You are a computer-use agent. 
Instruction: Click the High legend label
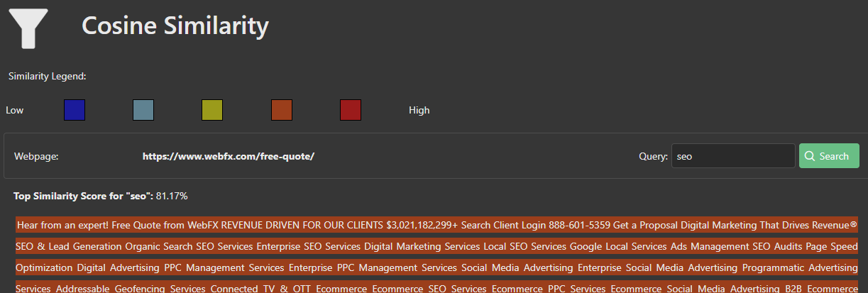[419, 110]
